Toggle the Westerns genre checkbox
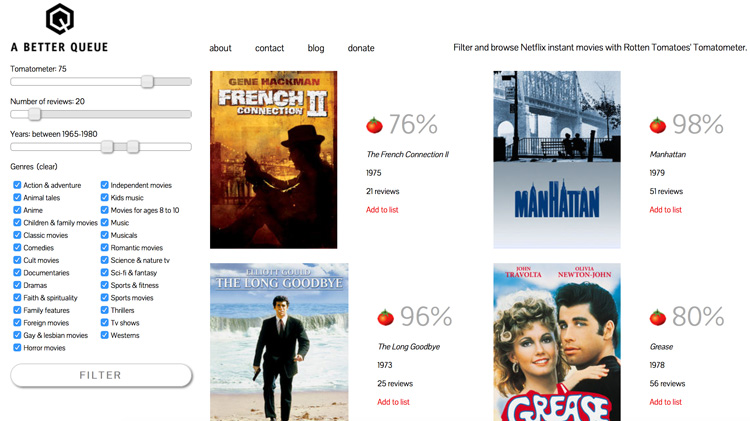The height and width of the screenshot is (421, 750). pos(104,335)
